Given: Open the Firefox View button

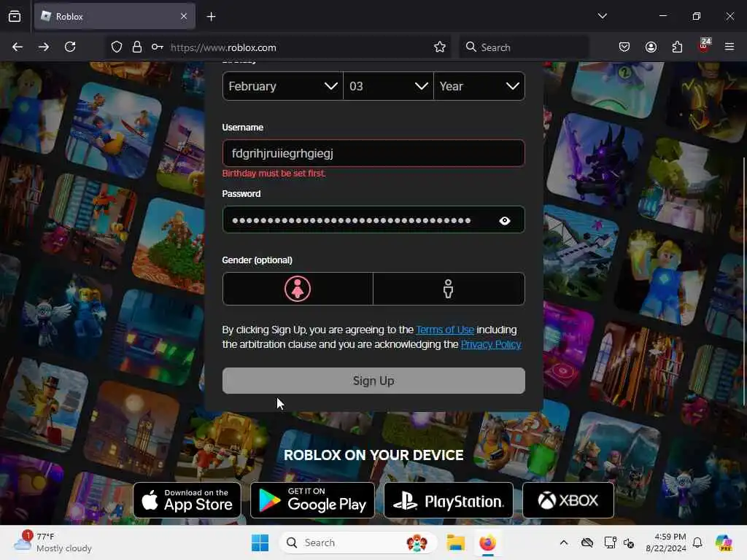Looking at the screenshot, I should pos(15,16).
